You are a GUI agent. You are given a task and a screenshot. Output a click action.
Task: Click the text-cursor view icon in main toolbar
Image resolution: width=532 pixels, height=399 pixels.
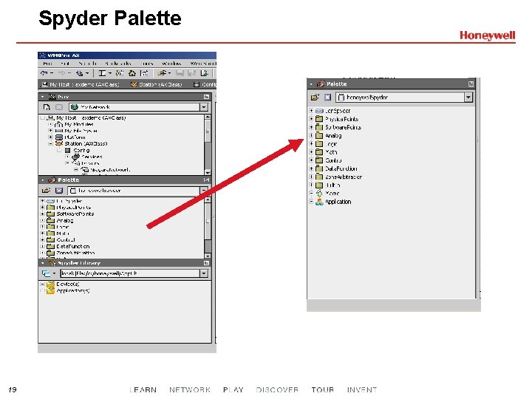click(x=102, y=73)
